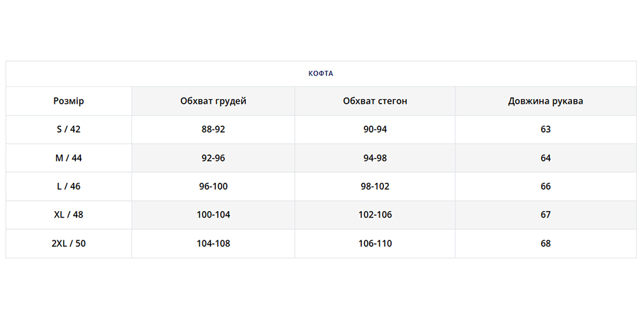Select the 2XL / 50 size cell
644x322 pixels.
[x=68, y=243]
